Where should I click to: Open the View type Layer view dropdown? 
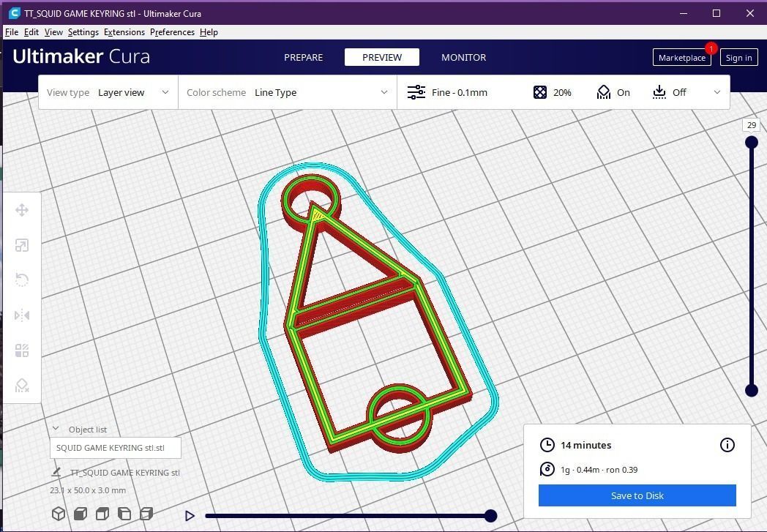(x=108, y=92)
